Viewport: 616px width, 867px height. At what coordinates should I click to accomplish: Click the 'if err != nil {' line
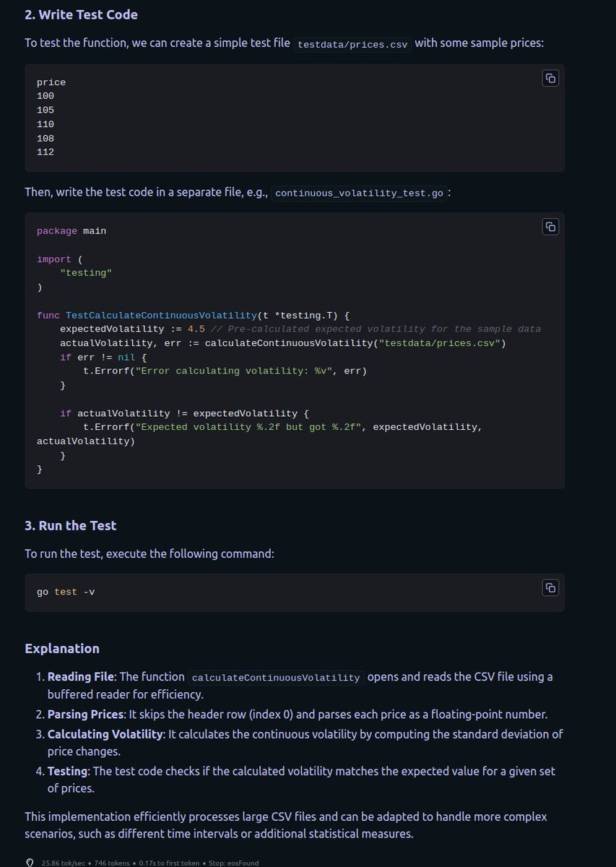point(103,358)
